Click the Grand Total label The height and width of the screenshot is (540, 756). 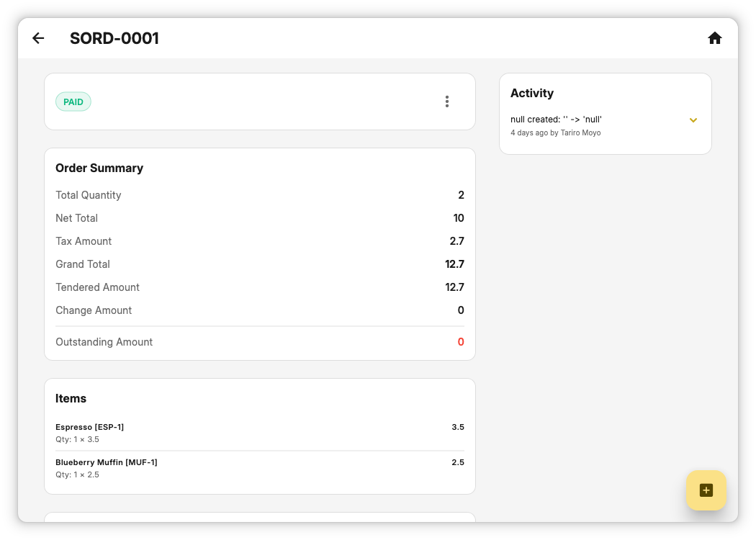[x=83, y=264]
